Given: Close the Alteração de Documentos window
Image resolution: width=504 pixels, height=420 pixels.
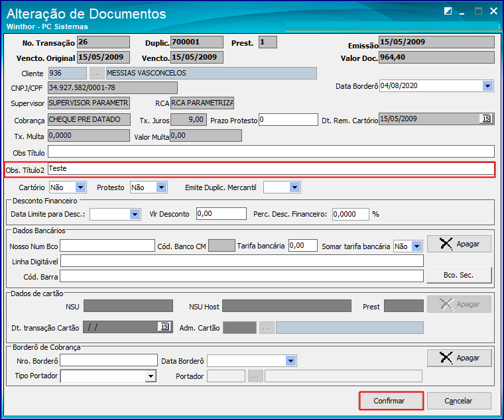Looking at the screenshot, I should tap(493, 11).
